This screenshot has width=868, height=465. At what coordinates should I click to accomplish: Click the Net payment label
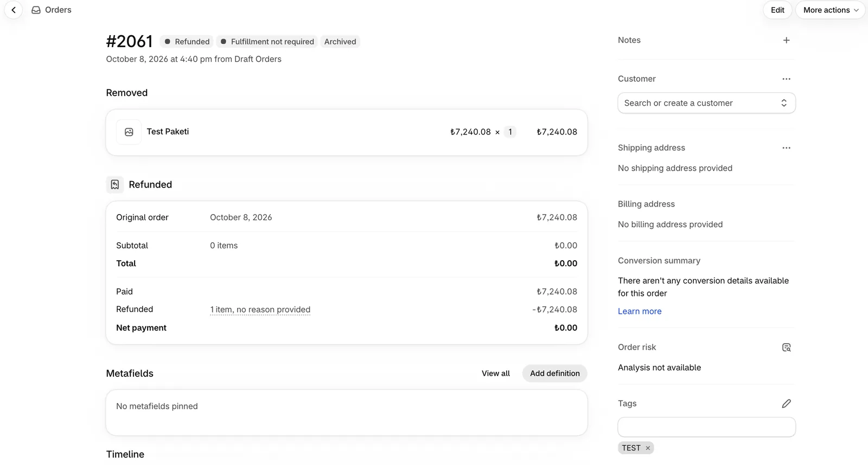[x=141, y=328]
